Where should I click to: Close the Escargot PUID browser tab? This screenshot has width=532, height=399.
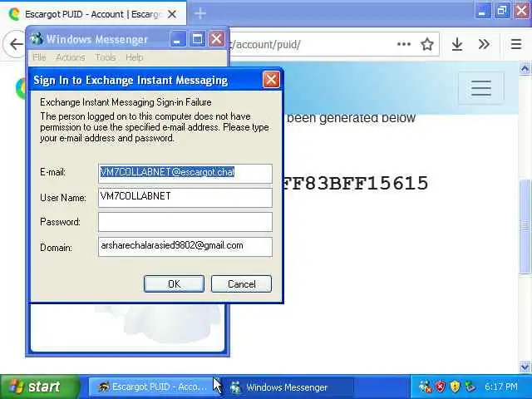pos(172,14)
